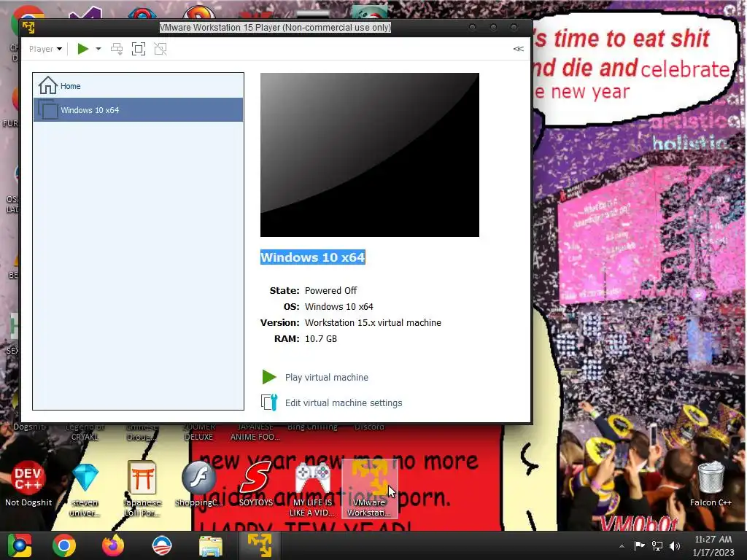
Task: Open the Falcon C++ recycle bin icon
Action: 711,485
